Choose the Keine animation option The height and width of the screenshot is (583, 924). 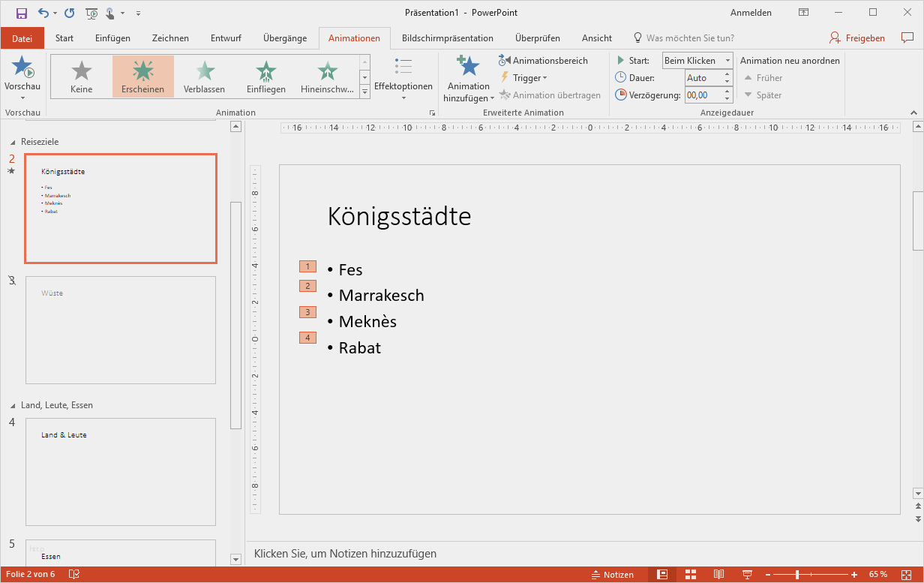click(81, 77)
